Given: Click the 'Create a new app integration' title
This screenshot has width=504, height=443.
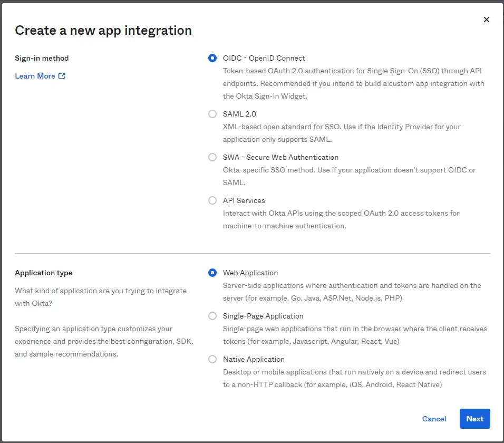Looking at the screenshot, I should click(x=103, y=31).
